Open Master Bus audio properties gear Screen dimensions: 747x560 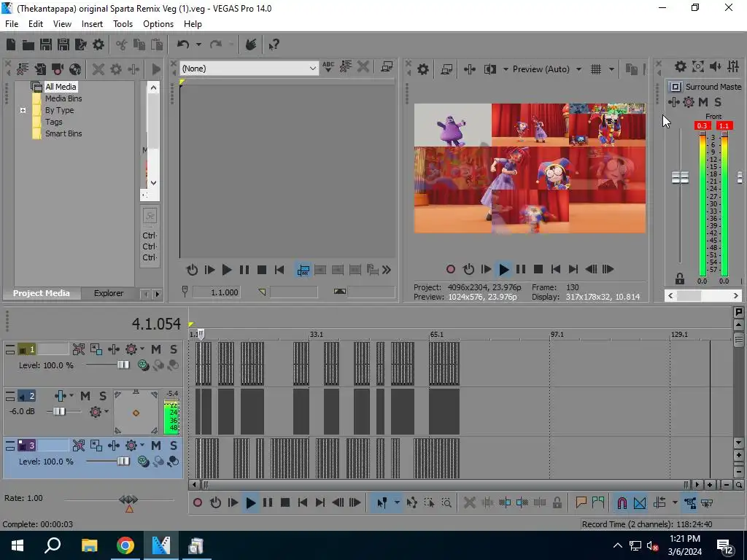[681, 66]
